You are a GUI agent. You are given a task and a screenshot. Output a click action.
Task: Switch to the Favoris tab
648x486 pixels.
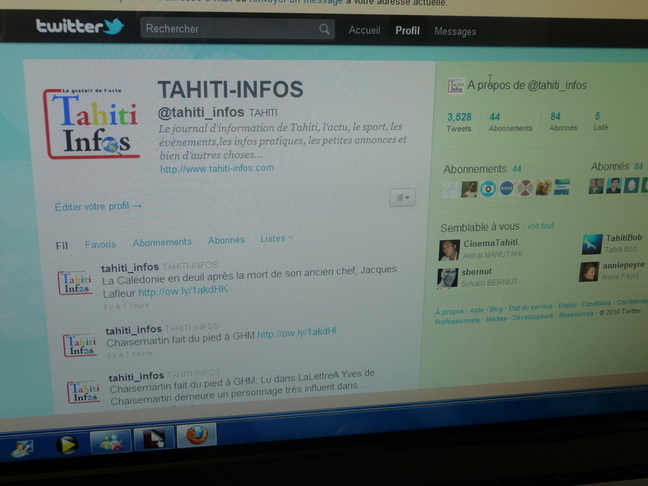click(x=100, y=244)
